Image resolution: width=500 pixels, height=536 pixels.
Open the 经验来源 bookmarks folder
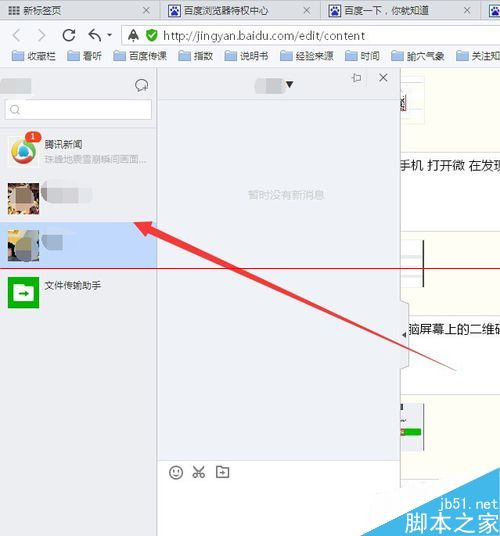click(x=307, y=56)
